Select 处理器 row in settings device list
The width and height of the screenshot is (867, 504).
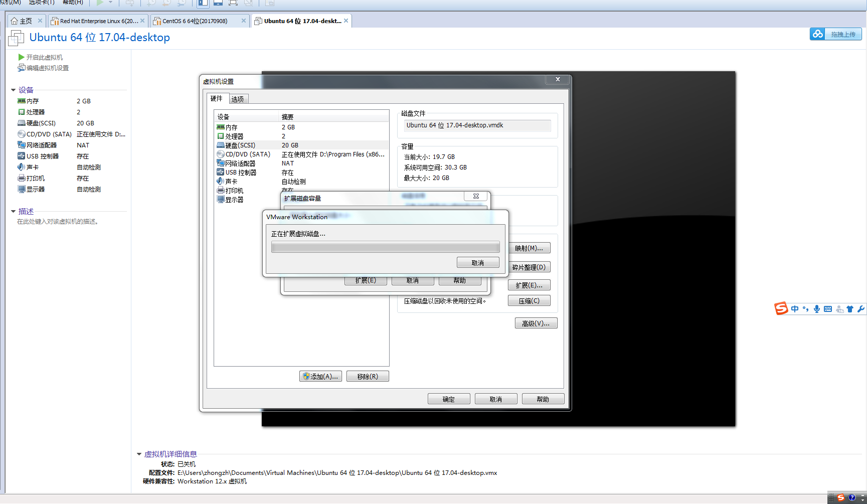pyautogui.click(x=301, y=136)
